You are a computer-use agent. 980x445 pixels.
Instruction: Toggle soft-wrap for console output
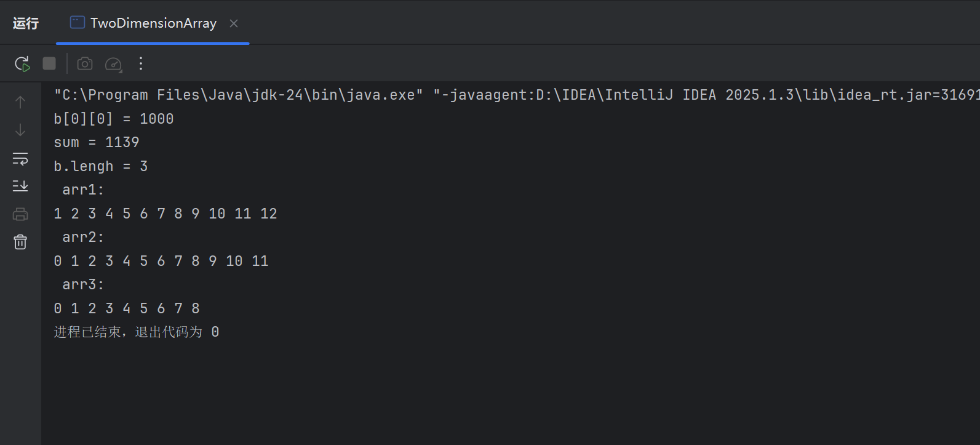[x=20, y=159]
